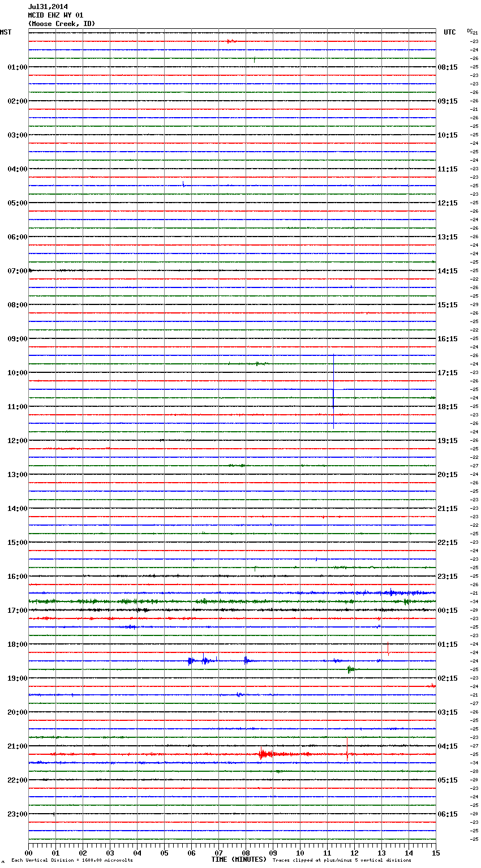Click the 10:15 UTC time label
The height and width of the screenshot is (868, 481).
448,135
